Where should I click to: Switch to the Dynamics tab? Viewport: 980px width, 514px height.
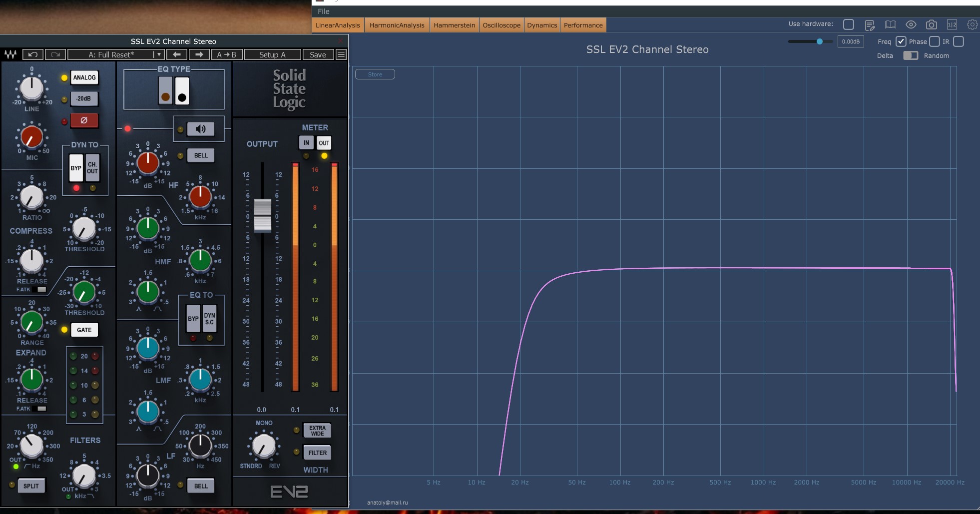pos(542,25)
